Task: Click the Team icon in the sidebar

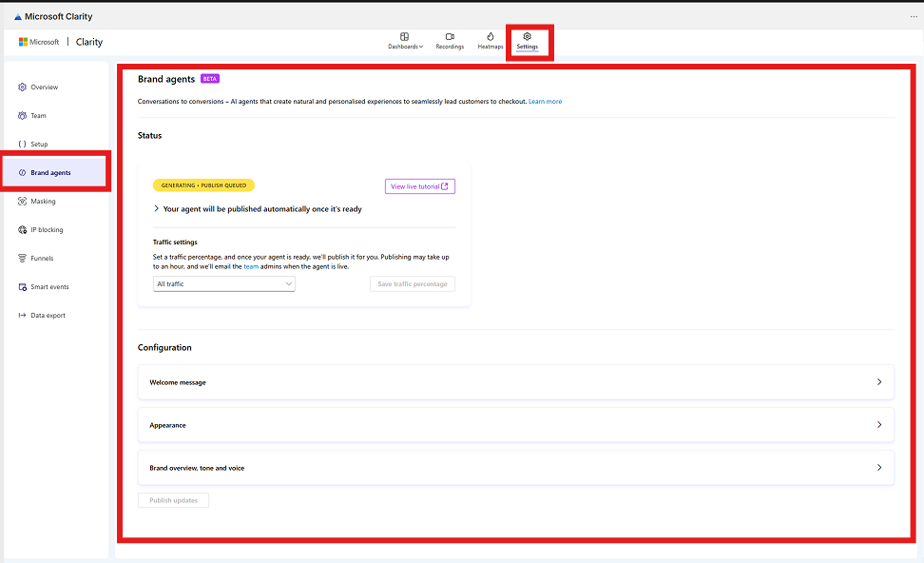Action: point(23,115)
